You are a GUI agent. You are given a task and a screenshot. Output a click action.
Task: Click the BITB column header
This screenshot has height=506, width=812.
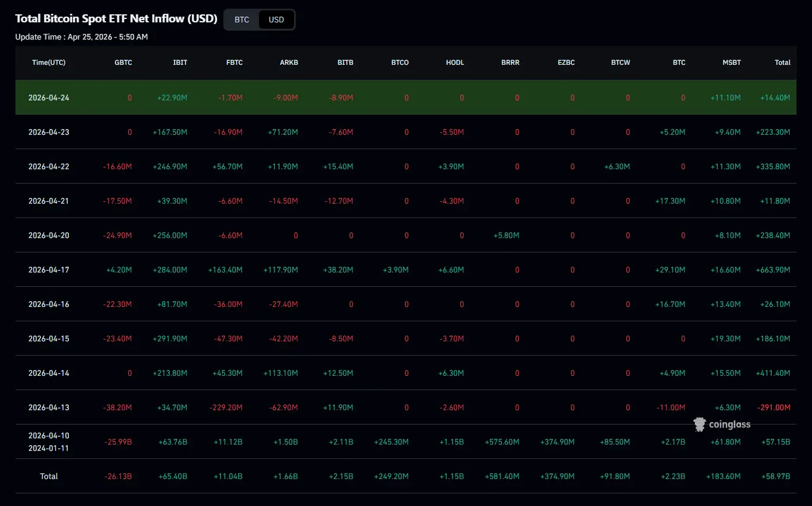pyautogui.click(x=345, y=63)
